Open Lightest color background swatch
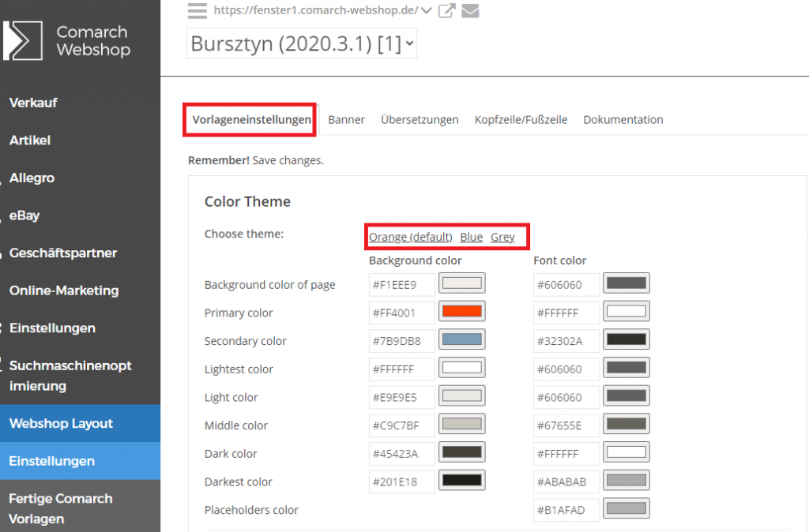The width and height of the screenshot is (809, 532). [x=461, y=368]
